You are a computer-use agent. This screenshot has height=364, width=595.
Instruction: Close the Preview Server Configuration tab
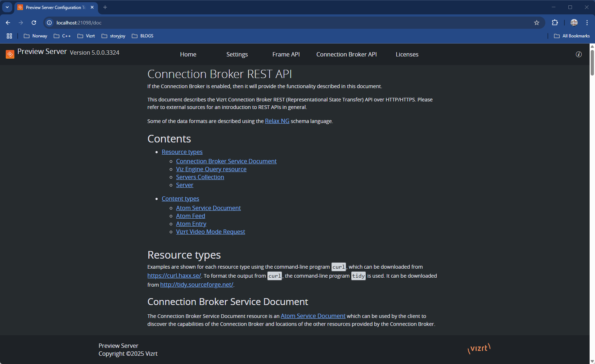(92, 7)
